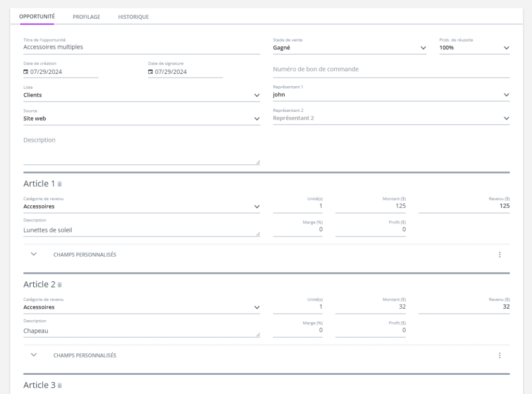Open calendar icon for Date de création

pos(26,72)
